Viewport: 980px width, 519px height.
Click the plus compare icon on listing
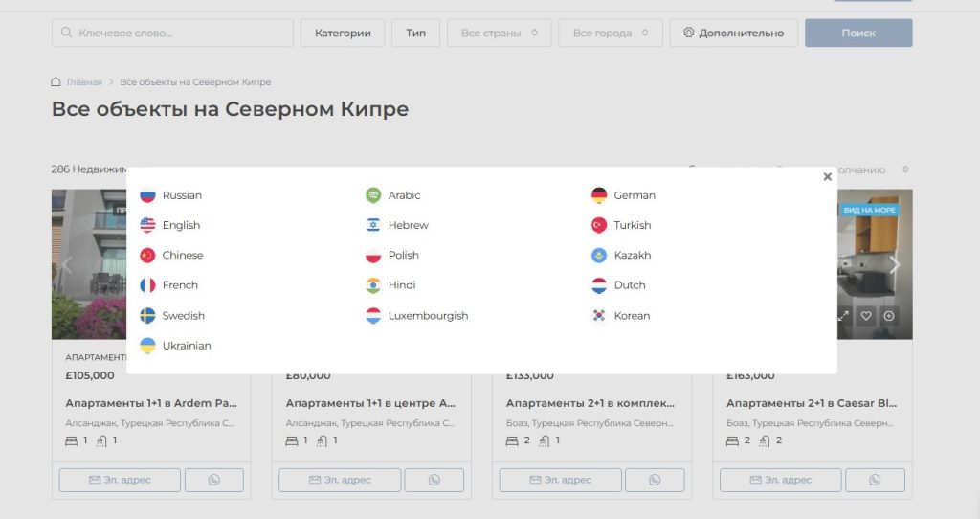[889, 316]
